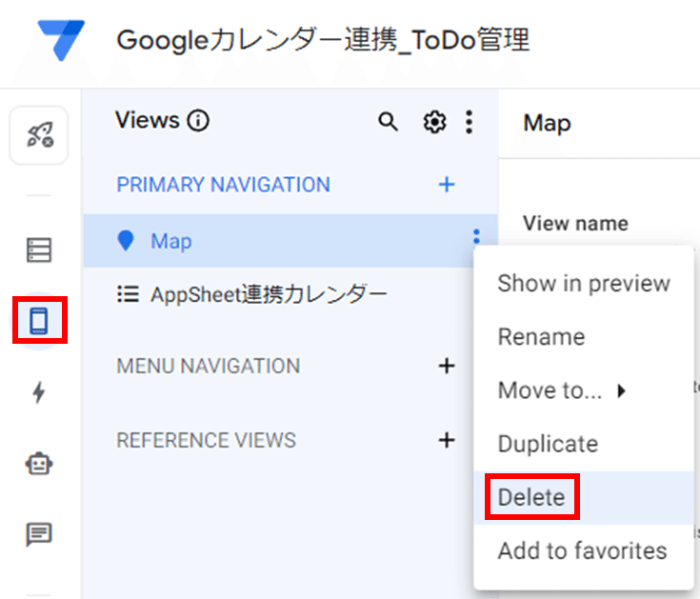Click the Map view's three-dot menu
This screenshot has height=599, width=700.
click(x=476, y=236)
